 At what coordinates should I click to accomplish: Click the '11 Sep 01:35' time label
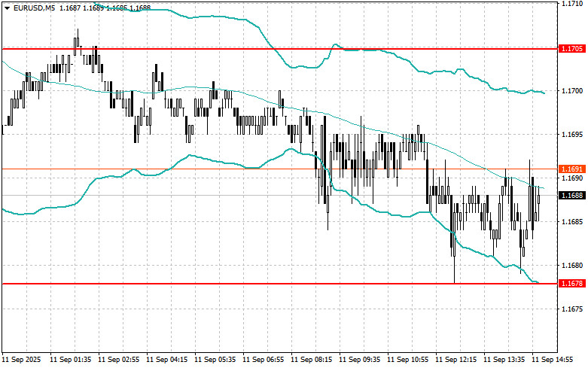click(x=71, y=360)
